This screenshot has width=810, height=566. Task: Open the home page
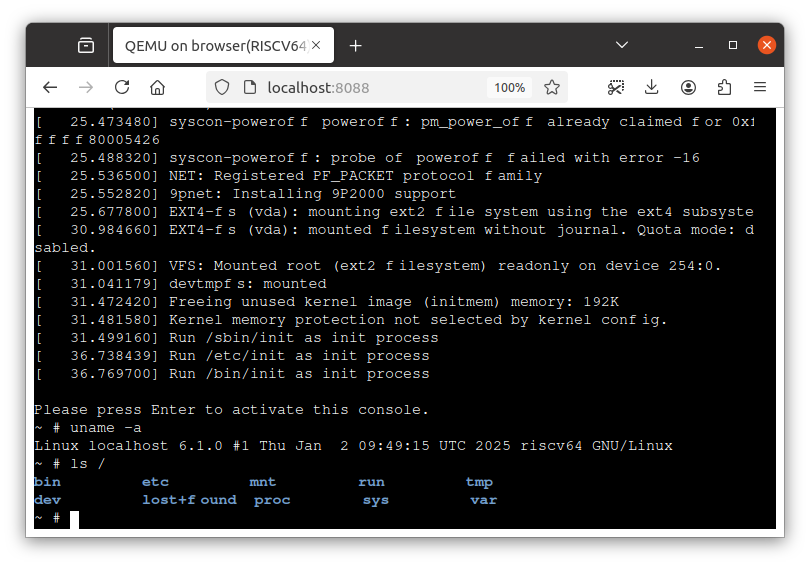pos(158,87)
